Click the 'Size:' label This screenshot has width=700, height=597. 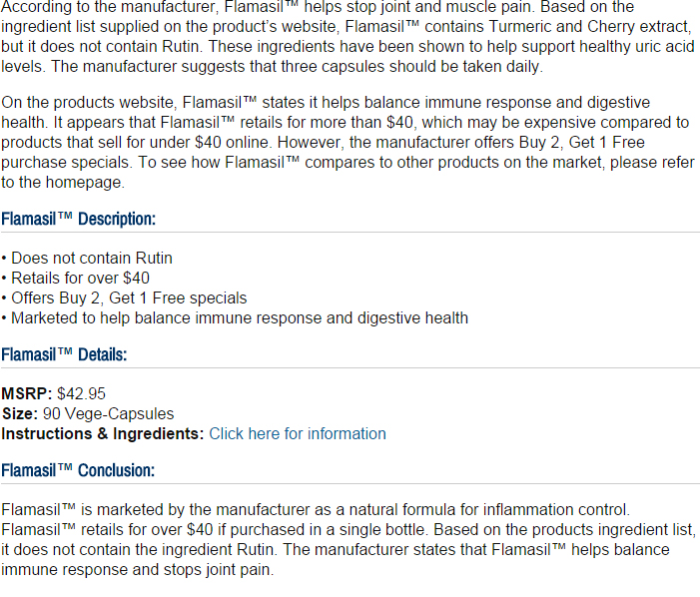[x=20, y=413]
